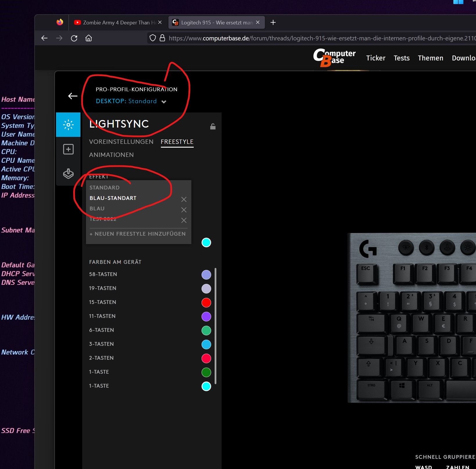Click the 15-TASTEN label
Image resolution: width=476 pixels, height=469 pixels.
(103, 302)
